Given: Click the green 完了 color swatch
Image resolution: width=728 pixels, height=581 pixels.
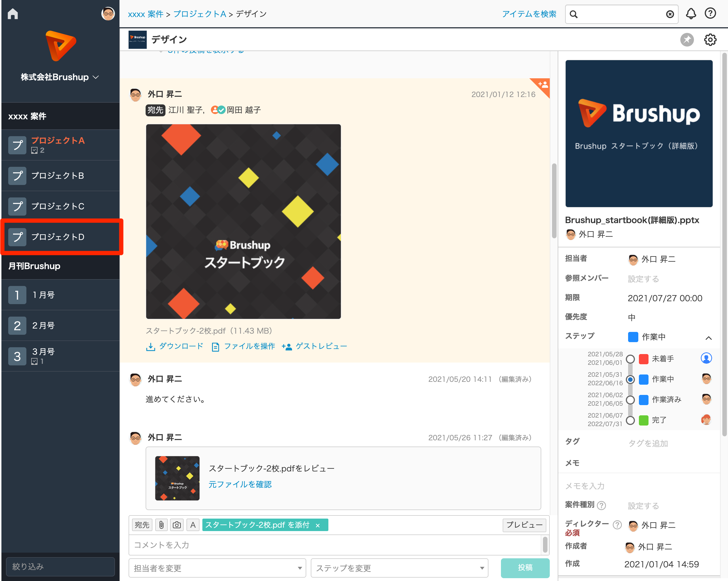Looking at the screenshot, I should pos(644,421).
